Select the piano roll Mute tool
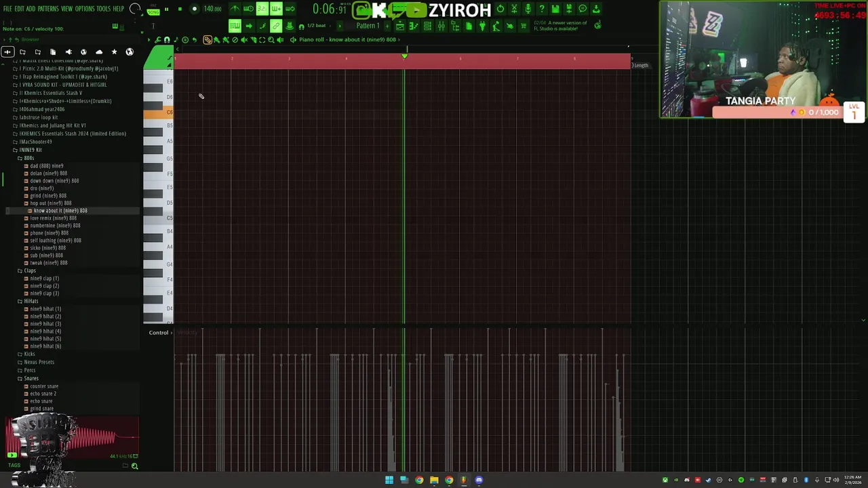Screen dimensions: 868x488 pos(244,40)
